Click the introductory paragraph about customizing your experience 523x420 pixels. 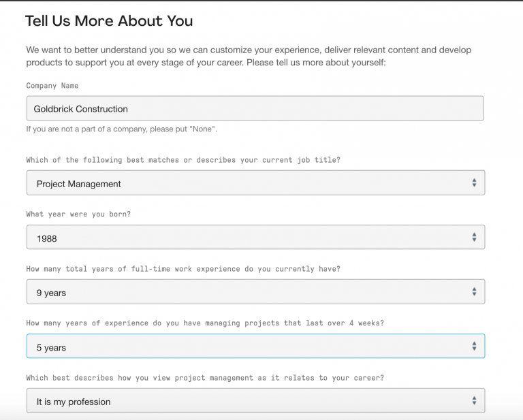coord(249,56)
